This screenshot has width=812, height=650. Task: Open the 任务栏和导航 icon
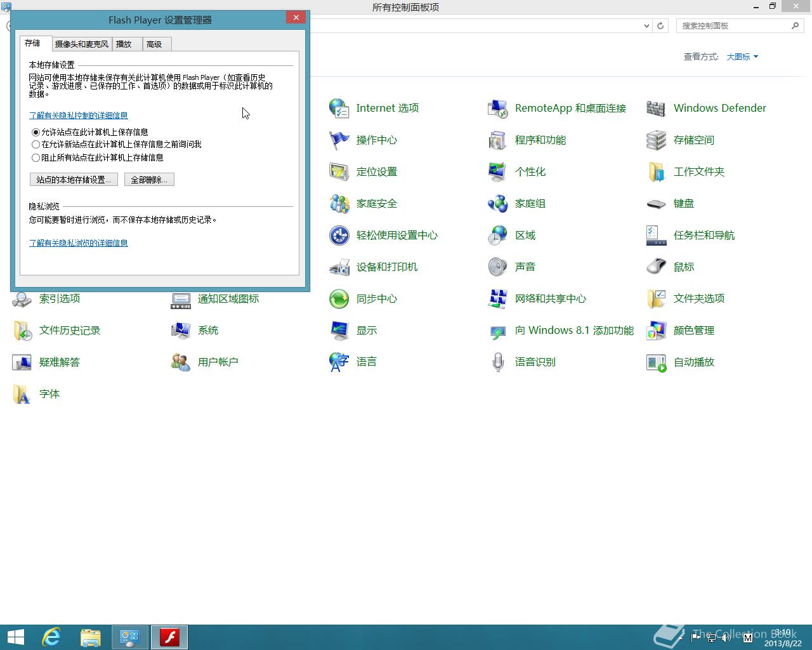click(657, 235)
